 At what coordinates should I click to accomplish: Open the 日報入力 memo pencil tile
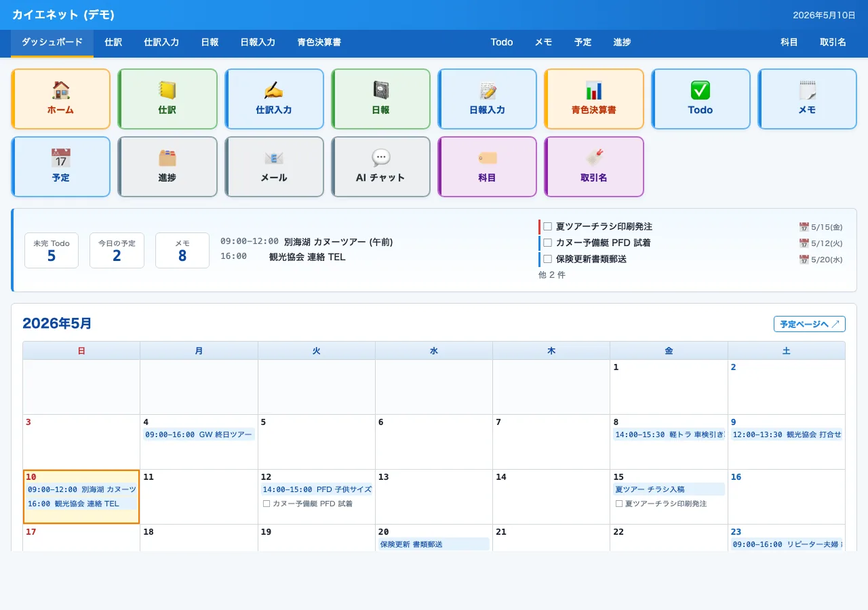point(487,99)
